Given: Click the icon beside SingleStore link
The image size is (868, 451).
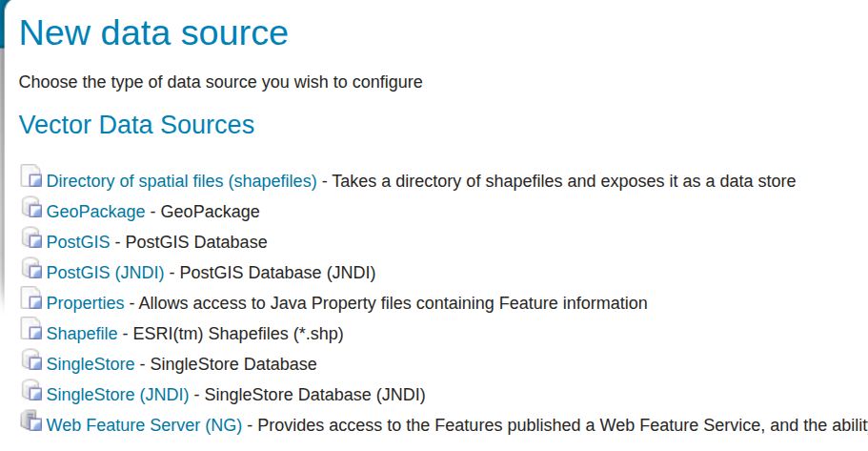Looking at the screenshot, I should click(x=31, y=360).
